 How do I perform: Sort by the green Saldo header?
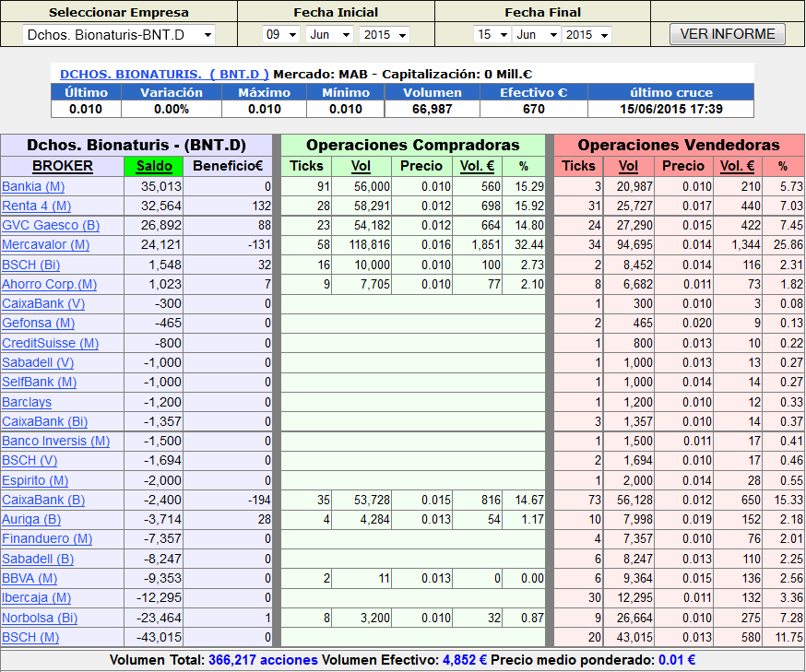[x=154, y=167]
